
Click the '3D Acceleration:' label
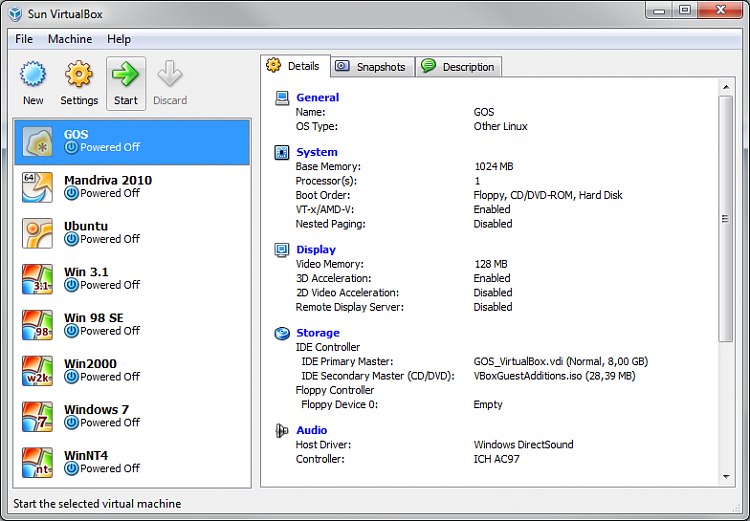(x=333, y=278)
